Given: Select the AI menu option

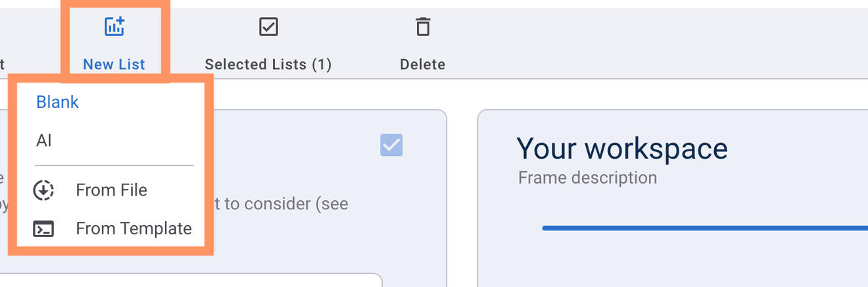Looking at the screenshot, I should point(44,140).
